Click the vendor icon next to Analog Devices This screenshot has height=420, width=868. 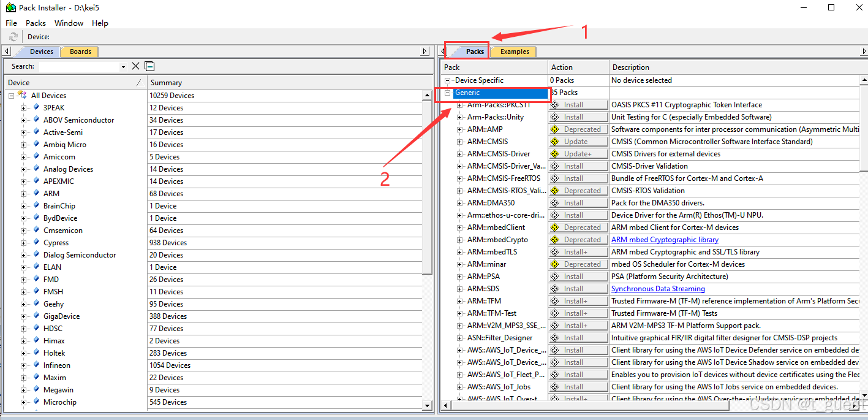pos(36,169)
